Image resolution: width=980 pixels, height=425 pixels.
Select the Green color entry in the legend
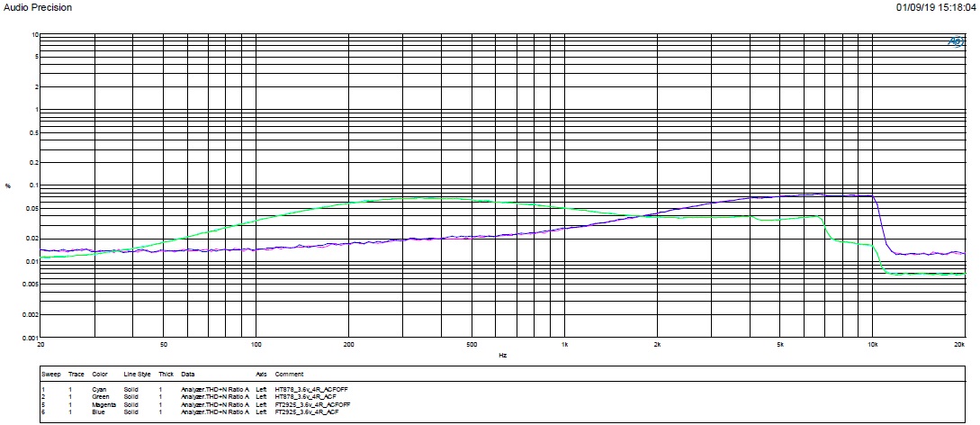click(x=100, y=397)
